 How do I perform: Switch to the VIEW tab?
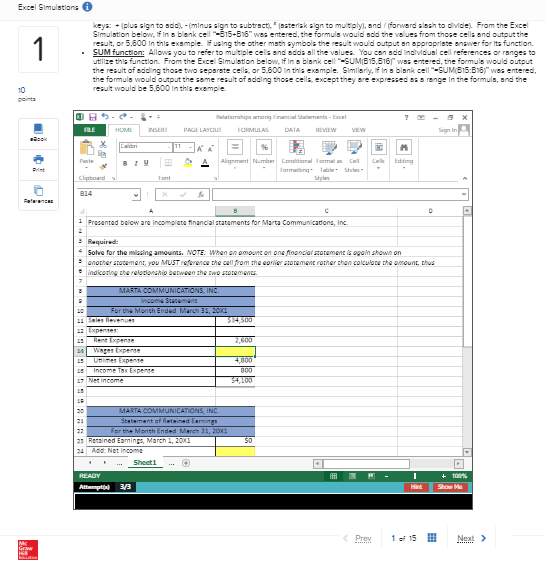pos(358,130)
